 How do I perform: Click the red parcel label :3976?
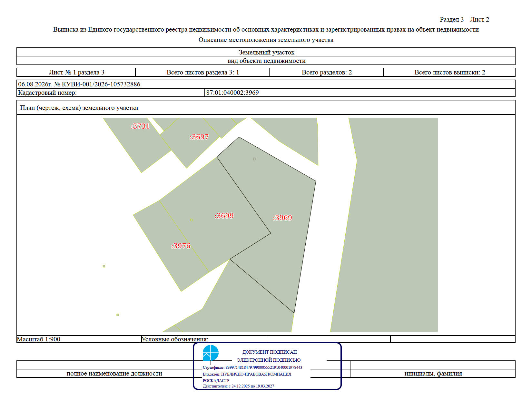[x=181, y=246]
